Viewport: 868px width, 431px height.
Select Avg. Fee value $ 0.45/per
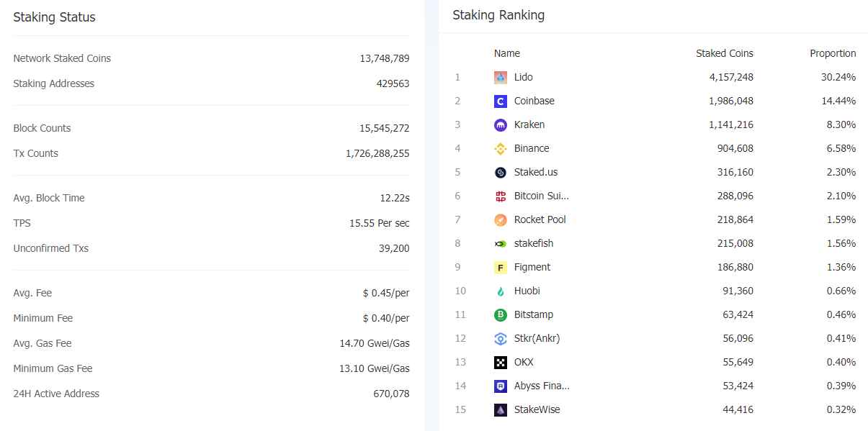386,293
